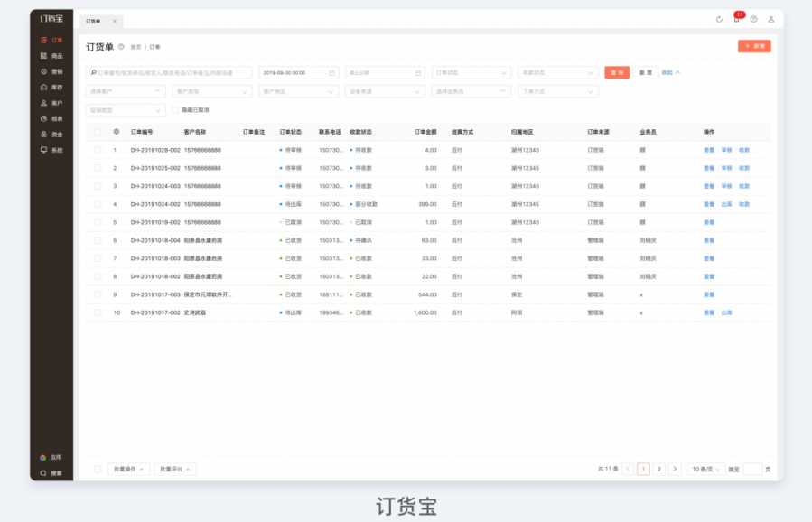Open the 系统 section in the sidebar
The height and width of the screenshot is (522, 812).
coord(51,150)
